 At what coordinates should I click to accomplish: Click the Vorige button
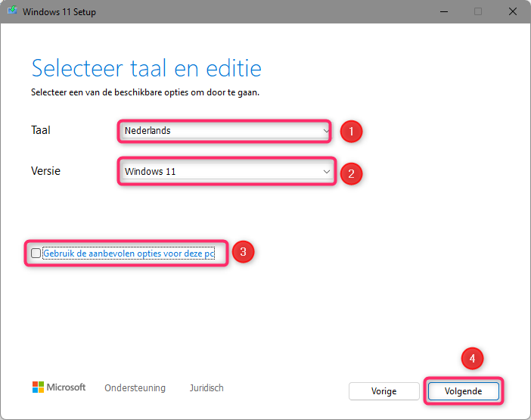click(383, 391)
